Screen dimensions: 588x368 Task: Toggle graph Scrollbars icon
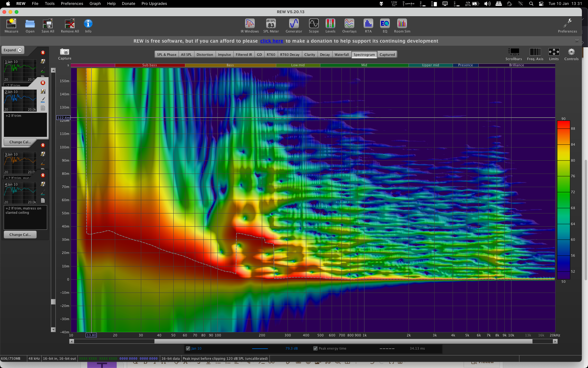[514, 54]
